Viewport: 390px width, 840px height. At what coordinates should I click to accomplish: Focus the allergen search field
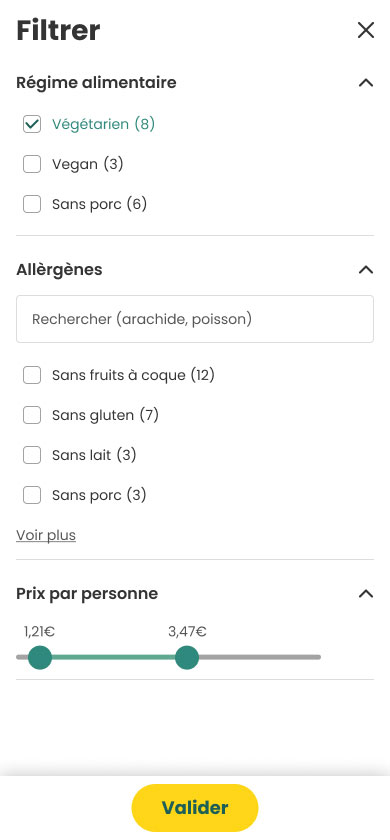195,319
